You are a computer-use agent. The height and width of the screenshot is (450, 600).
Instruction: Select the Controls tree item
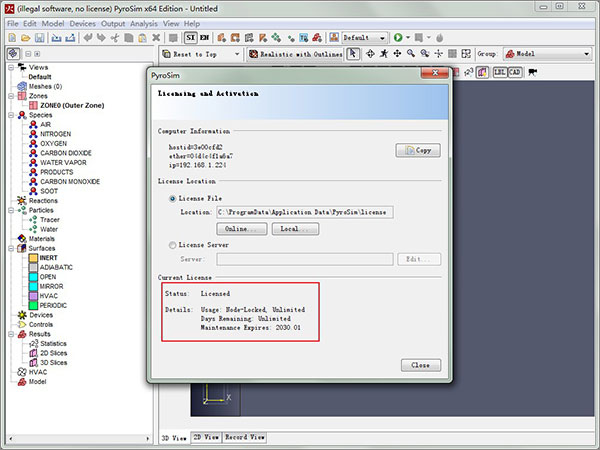click(x=41, y=324)
